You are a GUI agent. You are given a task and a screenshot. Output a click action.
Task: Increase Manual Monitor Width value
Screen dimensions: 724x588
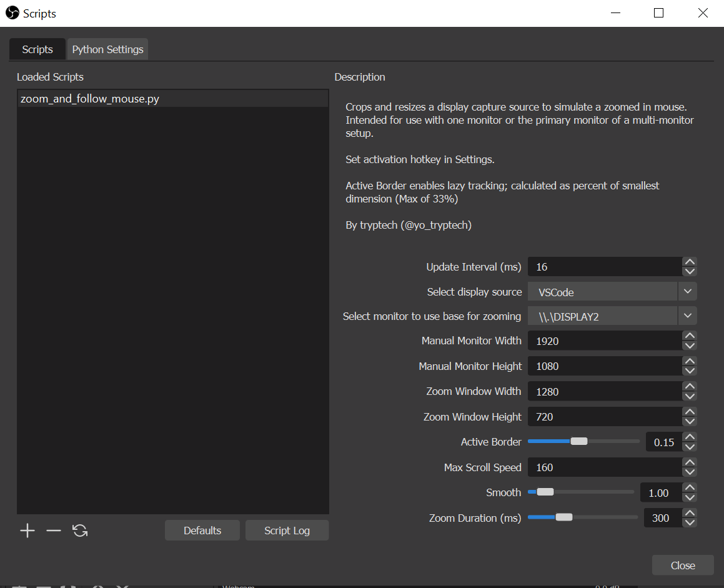click(690, 336)
